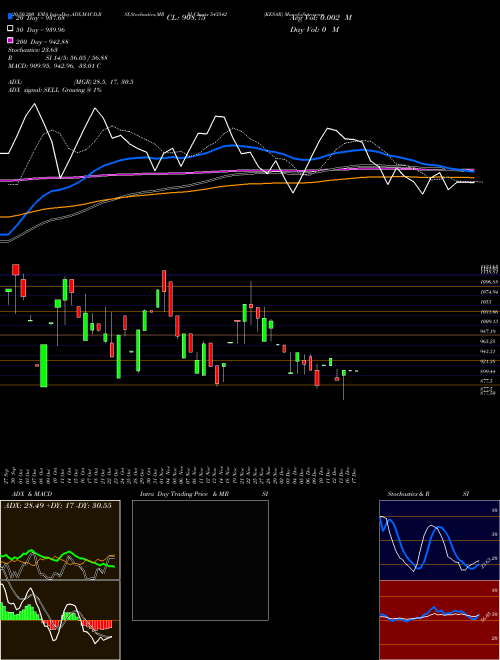Open the empty Intra Day Trading Price panel

click(200, 560)
